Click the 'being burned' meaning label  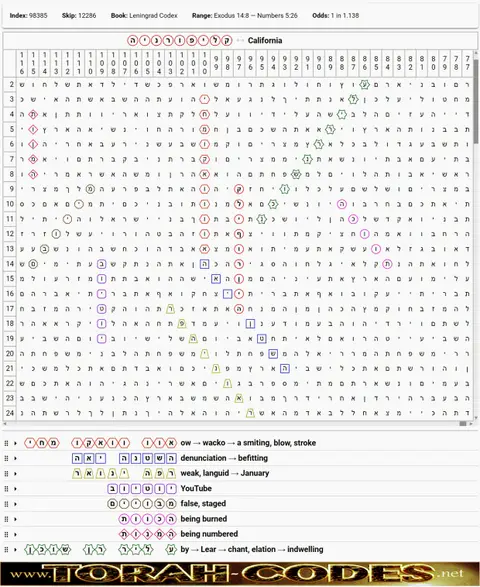click(204, 519)
